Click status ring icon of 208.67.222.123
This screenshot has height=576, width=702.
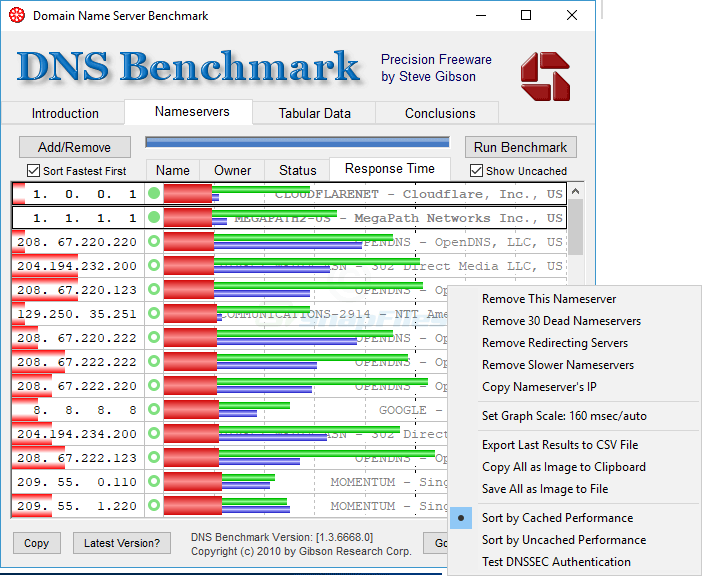click(154, 457)
